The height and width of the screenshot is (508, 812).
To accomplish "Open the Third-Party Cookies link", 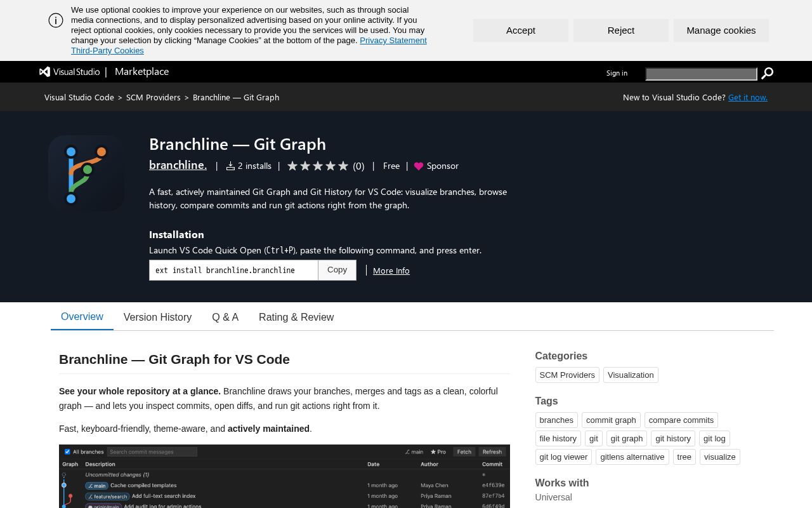I will coord(107,51).
